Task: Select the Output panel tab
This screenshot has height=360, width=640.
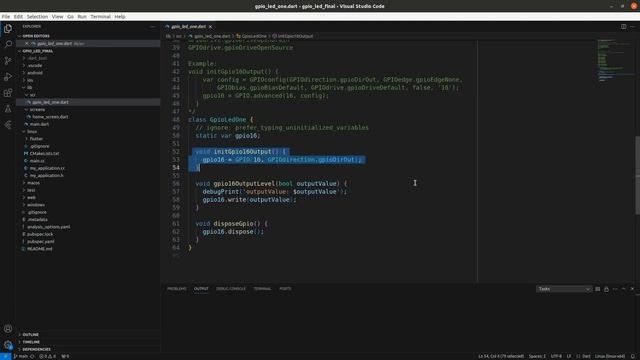Action: 201,289
